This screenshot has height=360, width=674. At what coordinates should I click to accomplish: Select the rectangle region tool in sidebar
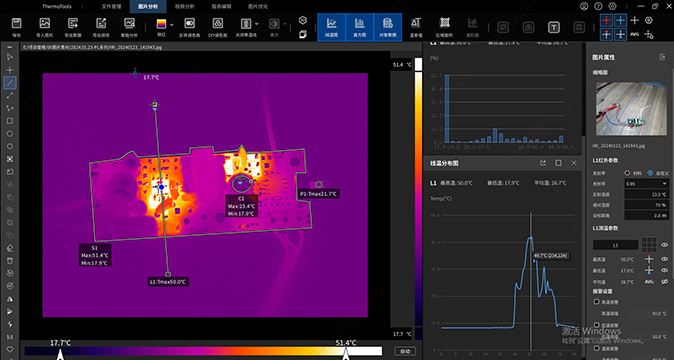(9, 121)
